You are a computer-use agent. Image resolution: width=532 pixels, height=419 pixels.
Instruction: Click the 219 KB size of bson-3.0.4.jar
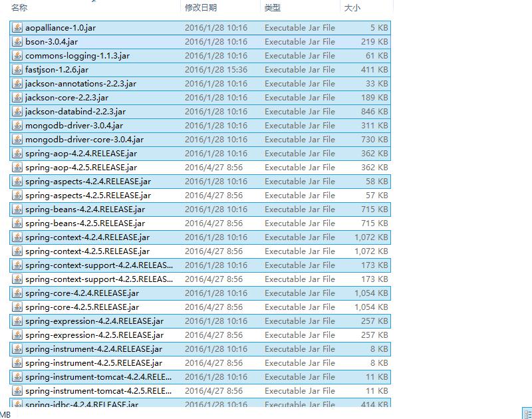pos(374,42)
